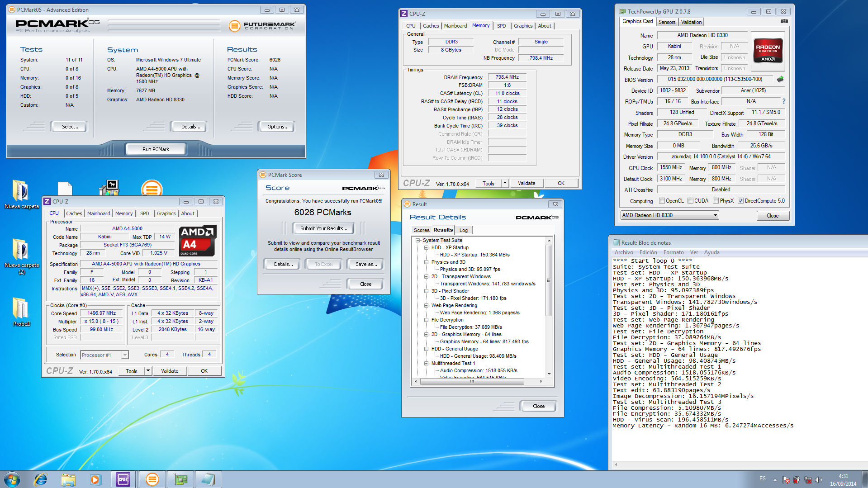
Task: Open the Processor #1 selection dropdown
Action: point(104,355)
